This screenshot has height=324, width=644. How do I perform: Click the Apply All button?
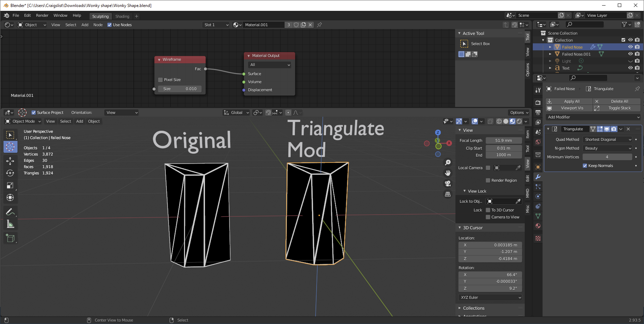[x=569, y=101]
